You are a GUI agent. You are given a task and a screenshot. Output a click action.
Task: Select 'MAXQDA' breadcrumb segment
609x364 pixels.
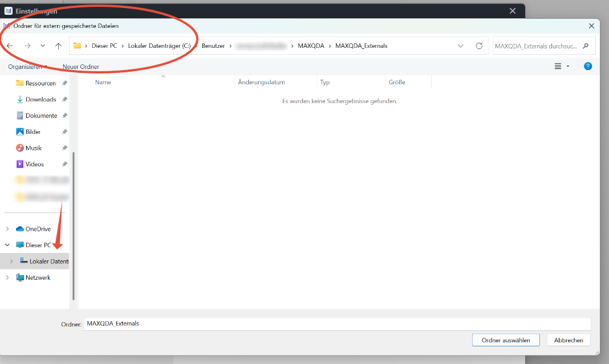tap(311, 46)
